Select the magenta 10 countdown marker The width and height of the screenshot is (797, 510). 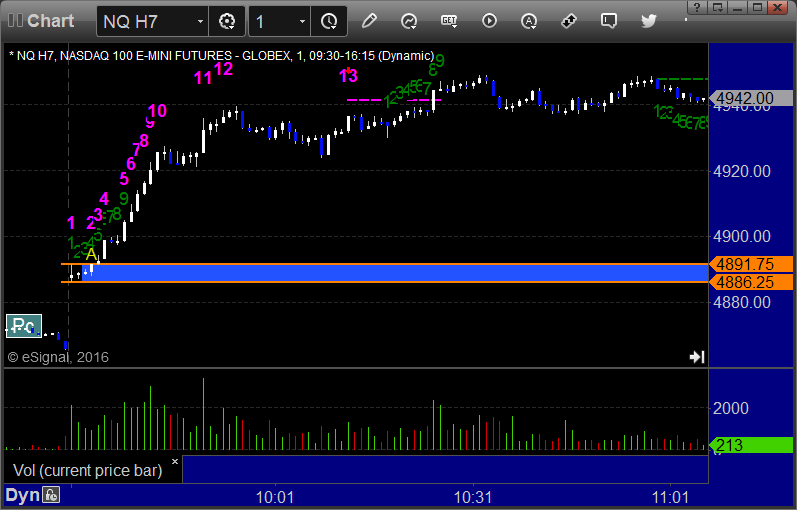coord(157,111)
